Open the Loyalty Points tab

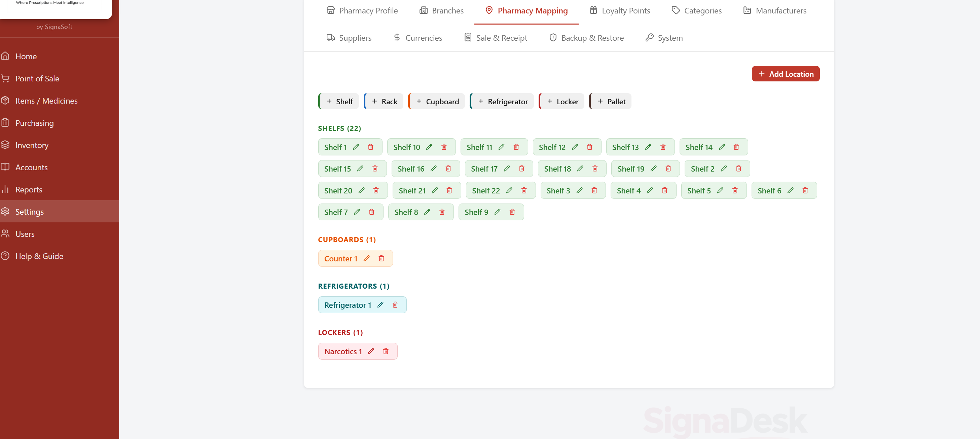tap(620, 11)
